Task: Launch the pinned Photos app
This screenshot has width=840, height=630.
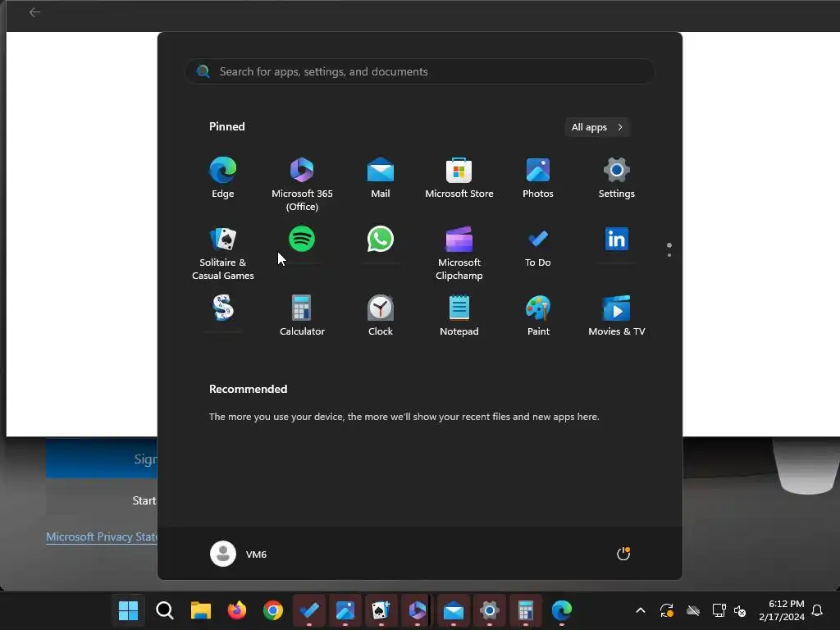Action: (538, 178)
